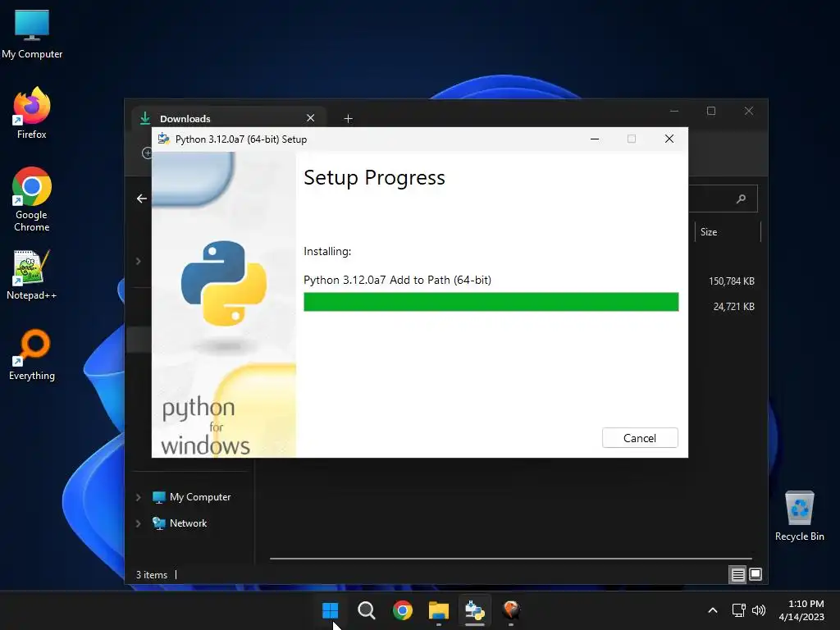Cancel the Python setup installation

pyautogui.click(x=640, y=438)
